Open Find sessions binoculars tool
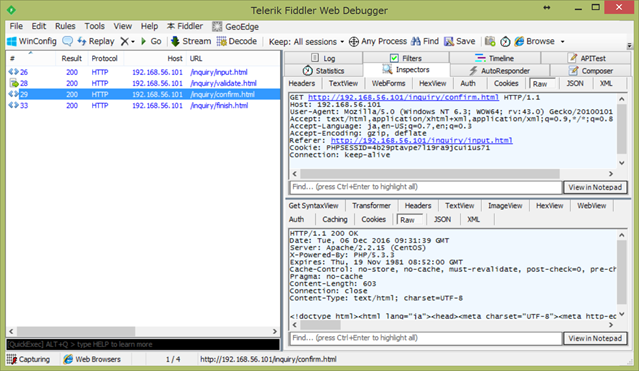Viewport: 639px width, 371px height. click(425, 41)
